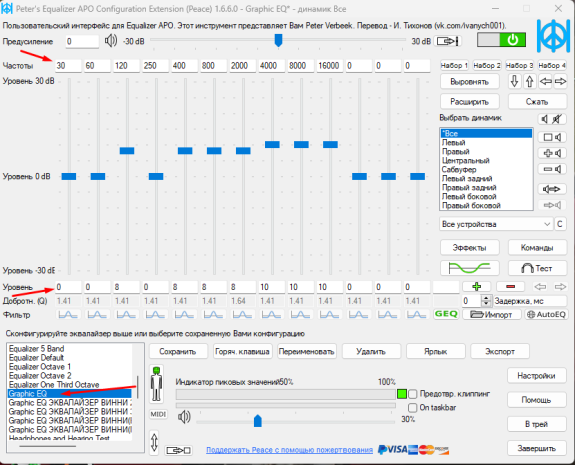The image size is (575, 465).
Task: Click the Расширить button
Action: 469,102
